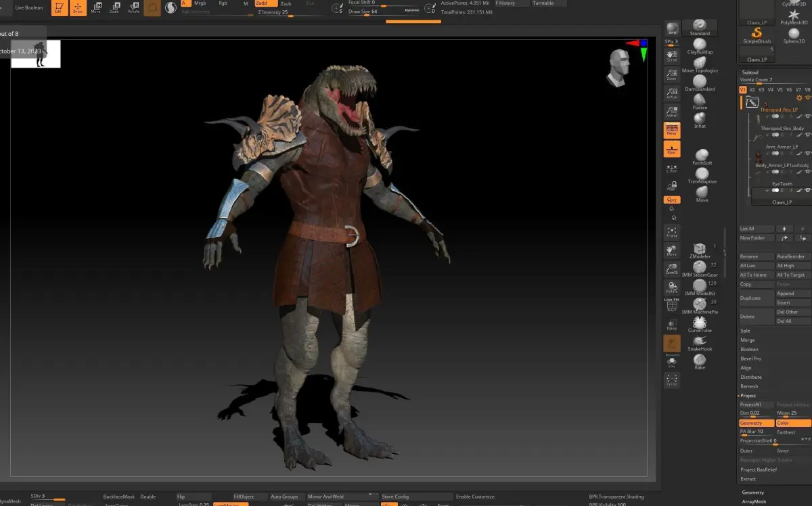Image resolution: width=812 pixels, height=506 pixels.
Task: Expand the Merge section
Action: pos(748,340)
